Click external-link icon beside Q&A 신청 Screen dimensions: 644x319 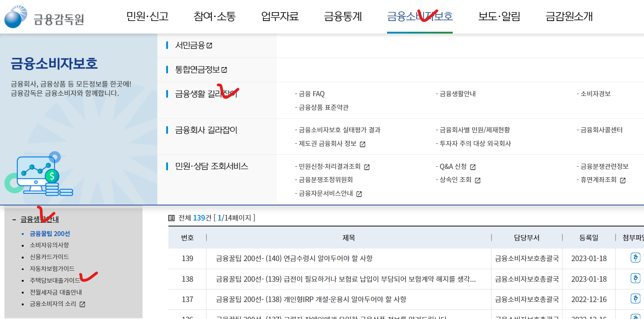(473, 167)
